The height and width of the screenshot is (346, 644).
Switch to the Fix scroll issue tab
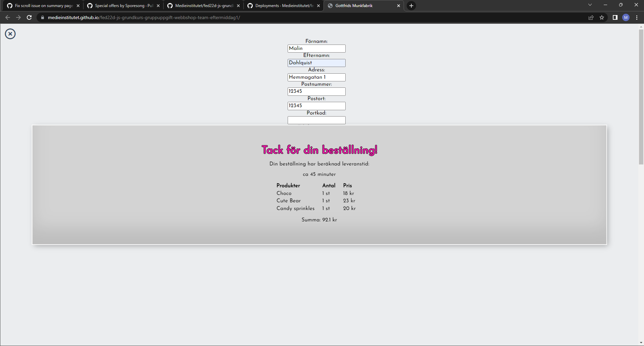click(x=40, y=5)
